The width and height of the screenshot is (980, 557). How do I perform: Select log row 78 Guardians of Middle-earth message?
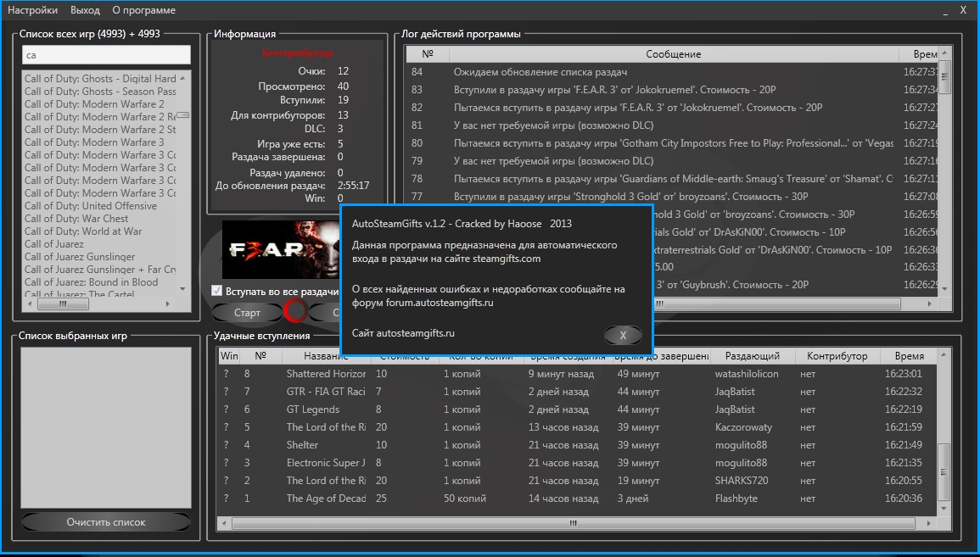click(674, 179)
